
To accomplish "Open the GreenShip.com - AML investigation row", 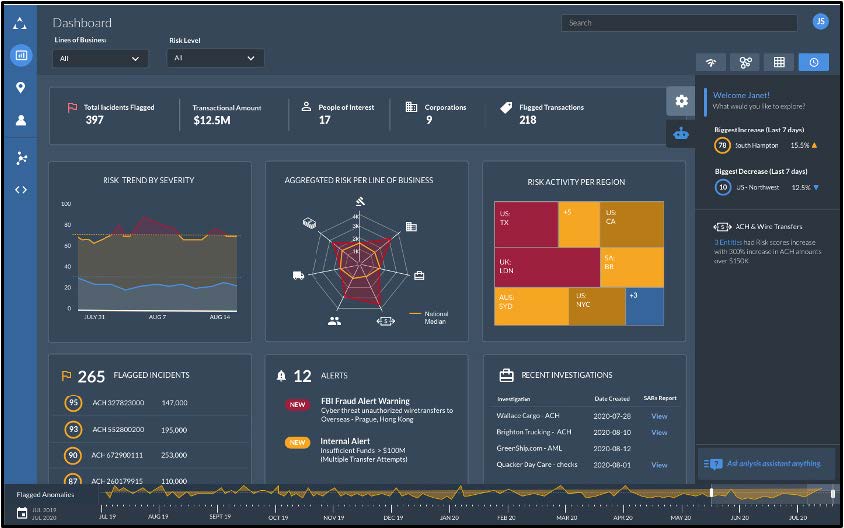I will tap(585, 448).
